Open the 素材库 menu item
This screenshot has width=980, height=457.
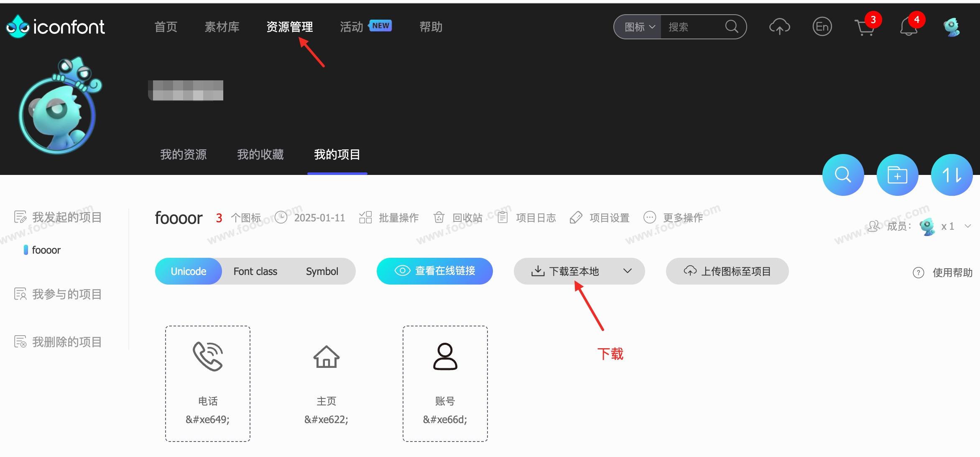(222, 27)
